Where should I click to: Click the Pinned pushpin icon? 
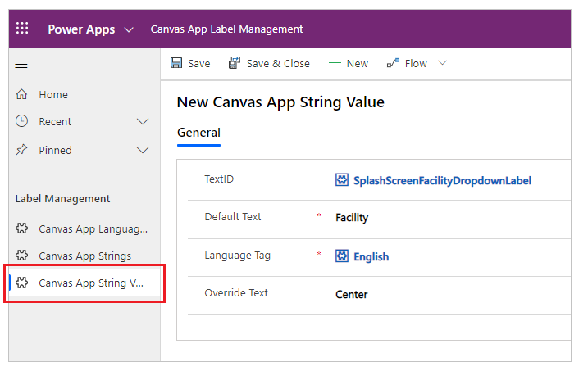[x=22, y=150]
